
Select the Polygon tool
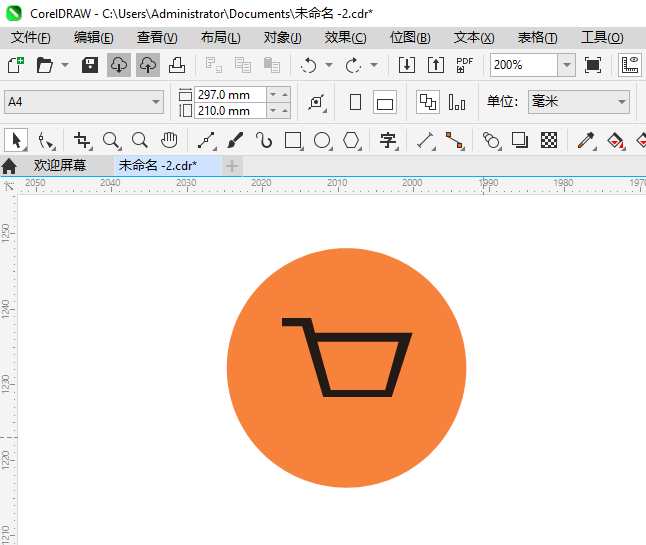pos(352,140)
